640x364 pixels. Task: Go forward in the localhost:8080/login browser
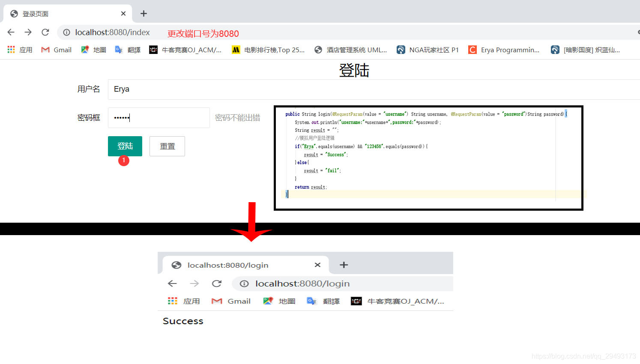(194, 283)
